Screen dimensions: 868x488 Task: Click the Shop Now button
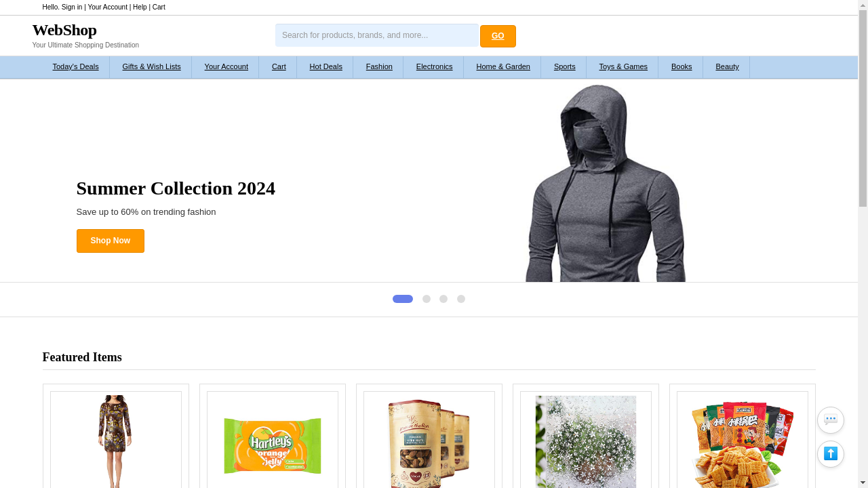[110, 241]
